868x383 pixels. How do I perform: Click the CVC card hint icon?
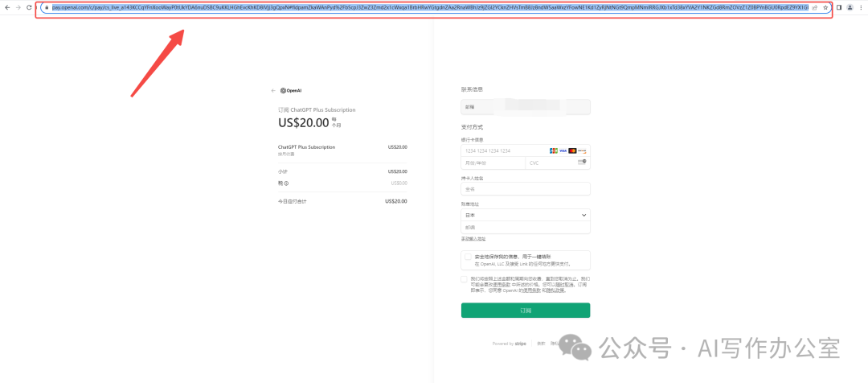(x=581, y=163)
